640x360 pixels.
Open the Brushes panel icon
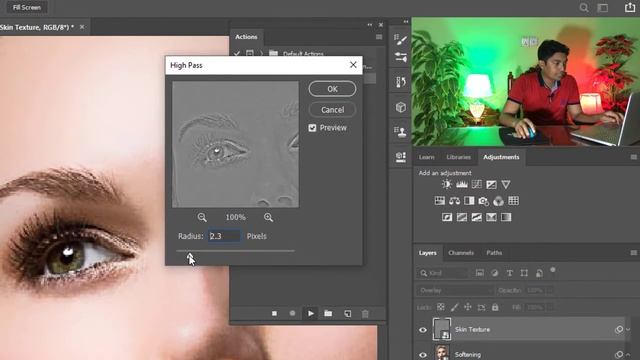point(400,57)
